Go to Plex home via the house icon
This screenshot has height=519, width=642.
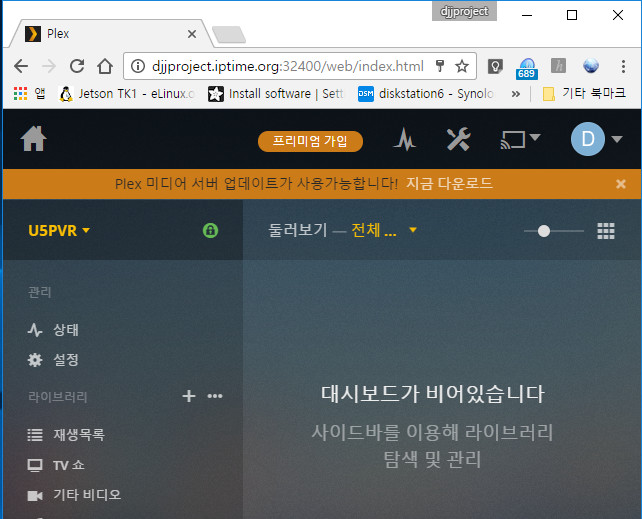click(x=34, y=139)
